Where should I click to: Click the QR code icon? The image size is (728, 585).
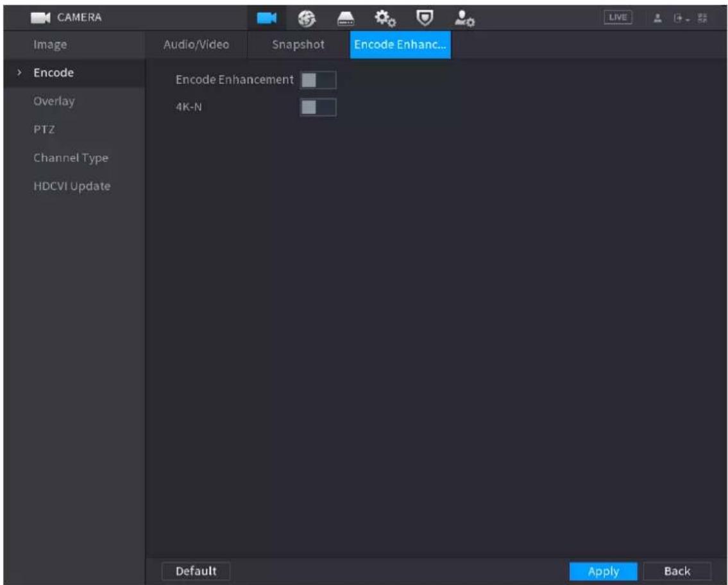tap(702, 18)
